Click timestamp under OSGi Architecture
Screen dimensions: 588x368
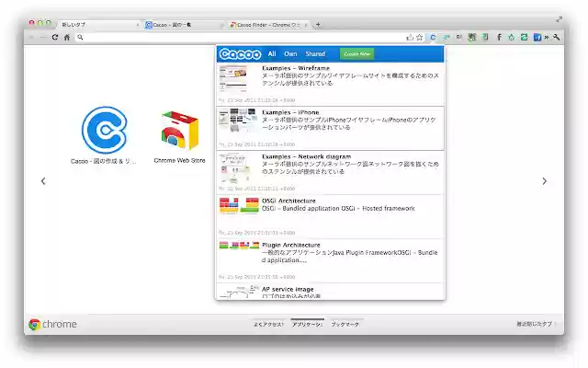(x=257, y=233)
